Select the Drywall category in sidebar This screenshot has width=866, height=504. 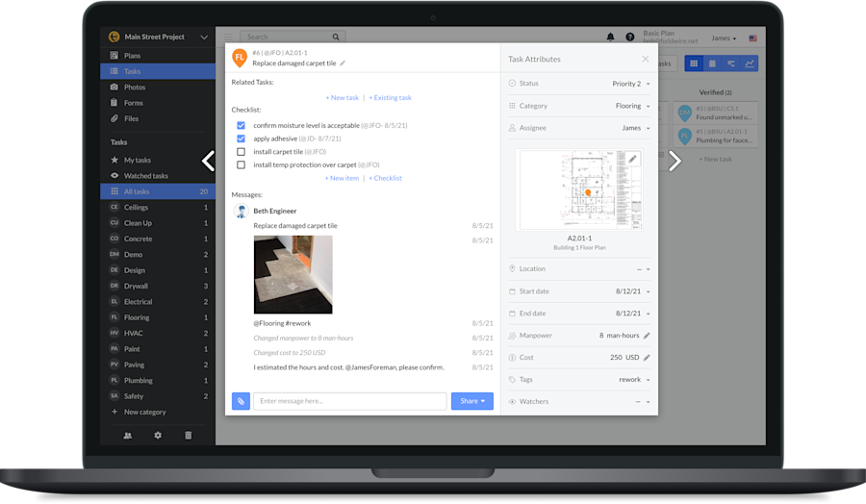[137, 286]
